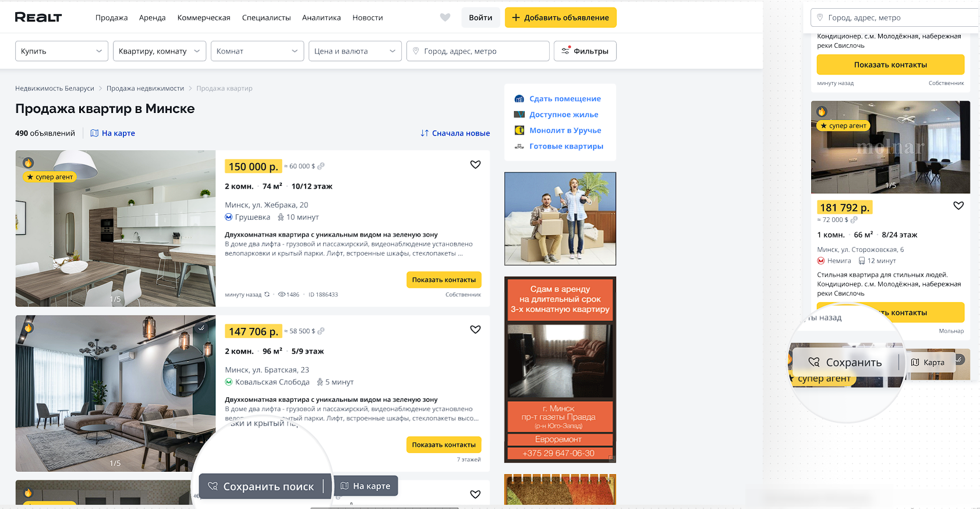This screenshot has height=509, width=980.
Task: Open the Комнат dropdown
Action: click(257, 51)
